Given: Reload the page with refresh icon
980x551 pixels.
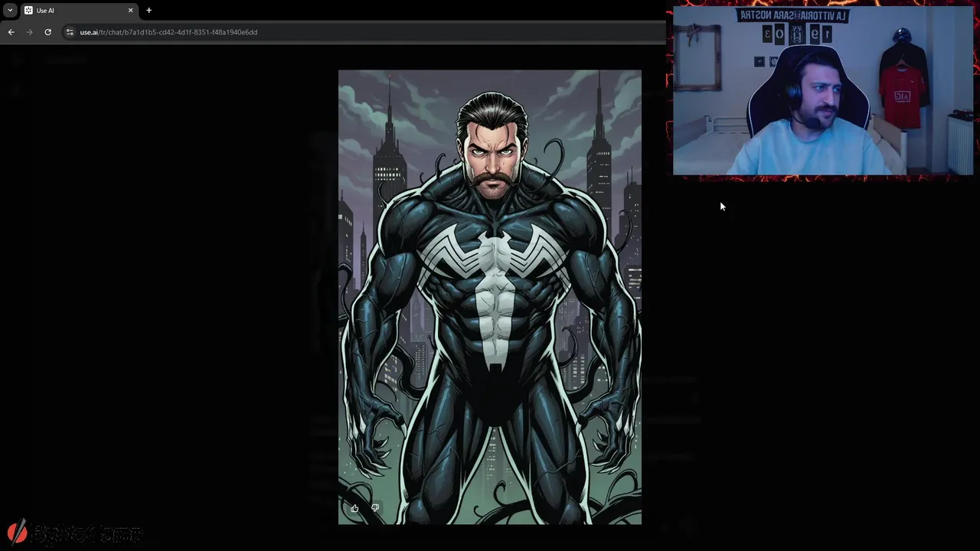Looking at the screenshot, I should (47, 32).
